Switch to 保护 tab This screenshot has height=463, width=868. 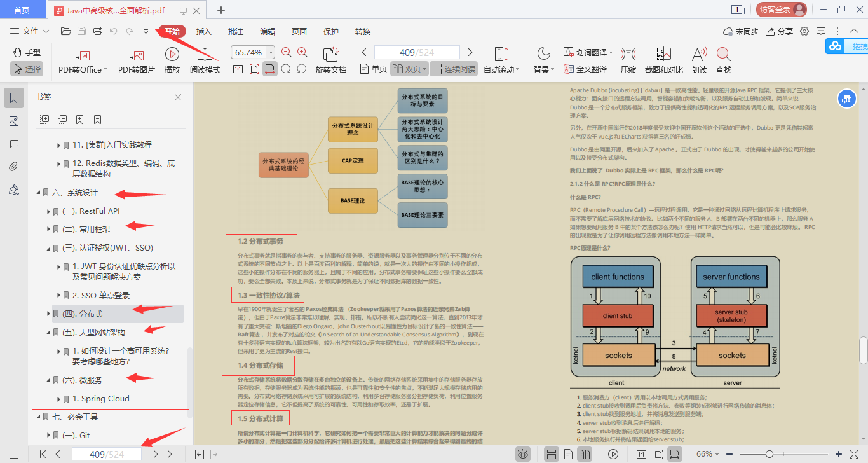click(331, 31)
